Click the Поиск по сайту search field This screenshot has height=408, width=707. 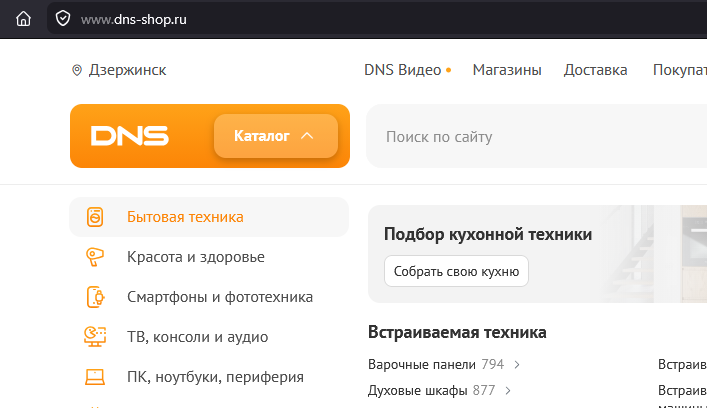pos(537,136)
